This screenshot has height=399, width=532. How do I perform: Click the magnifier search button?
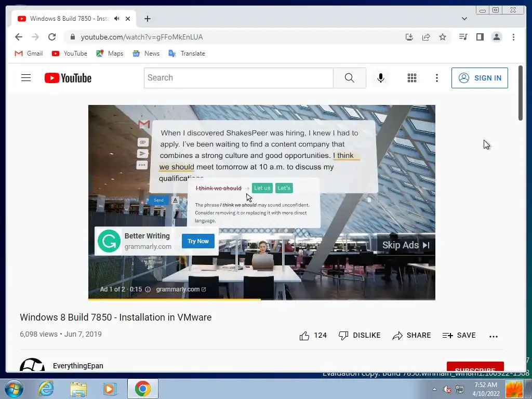[350, 78]
